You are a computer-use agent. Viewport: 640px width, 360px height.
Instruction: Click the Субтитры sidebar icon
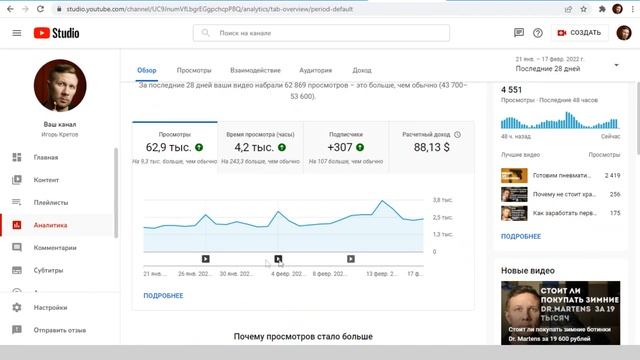tap(17, 270)
